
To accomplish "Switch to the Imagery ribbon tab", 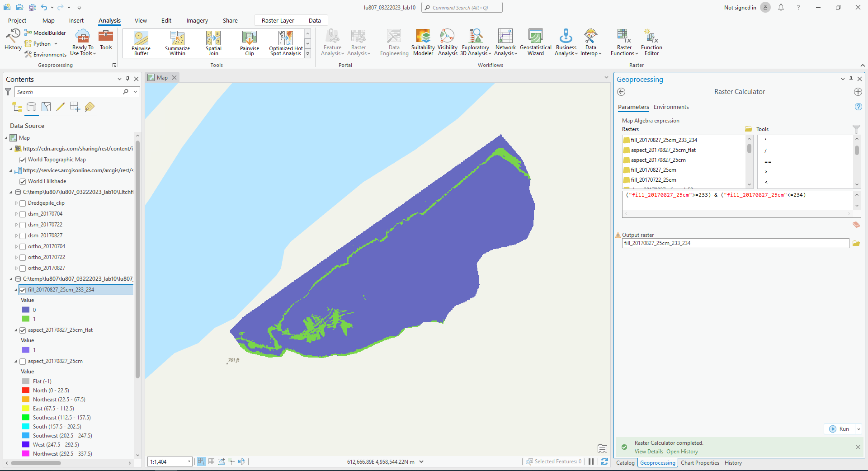I will pyautogui.click(x=197, y=20).
